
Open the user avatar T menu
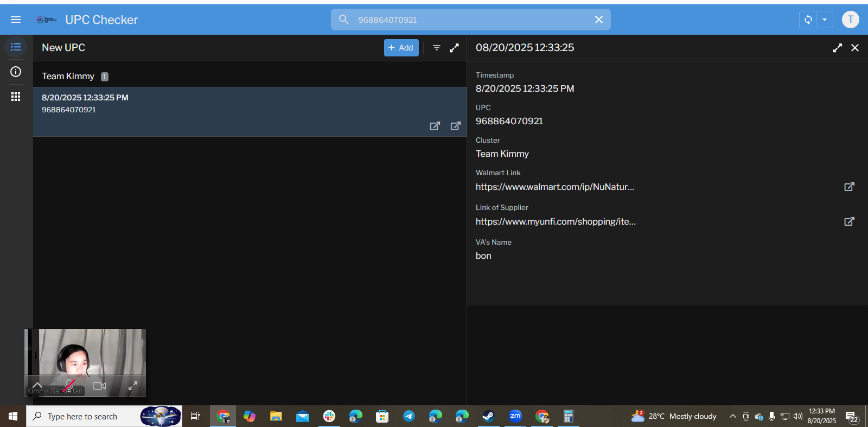tap(850, 20)
